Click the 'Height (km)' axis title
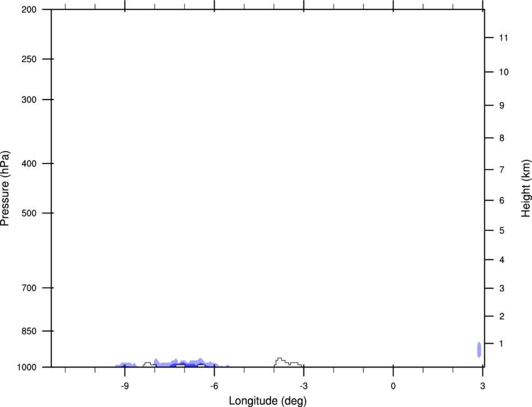This screenshot has width=532, height=407. tap(526, 188)
